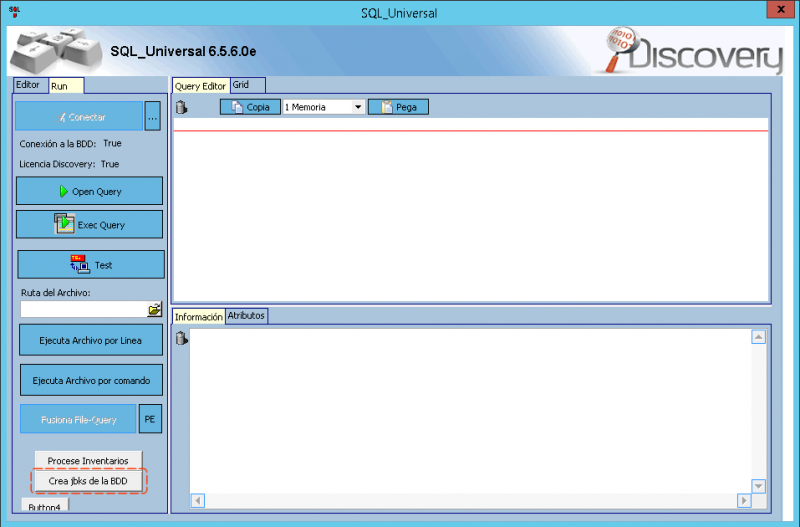This screenshot has width=800, height=527.
Task: Click the Pega button
Action: point(398,107)
